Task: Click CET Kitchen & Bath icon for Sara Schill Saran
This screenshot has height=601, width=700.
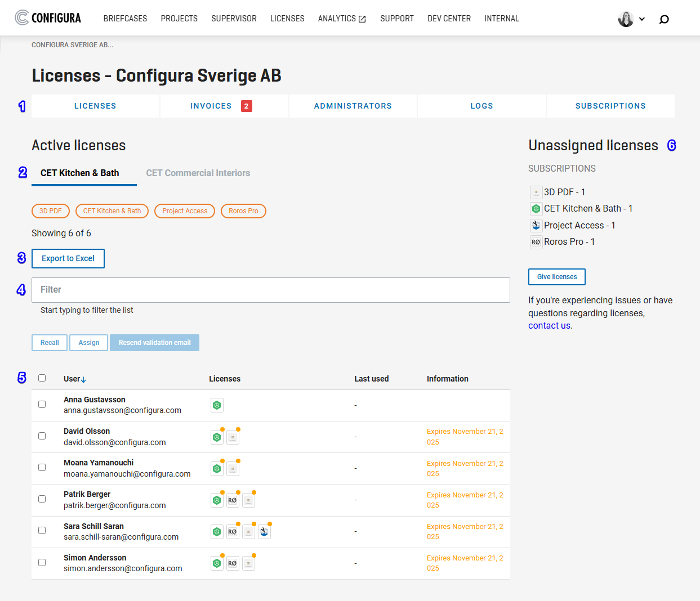Action: [x=217, y=531]
